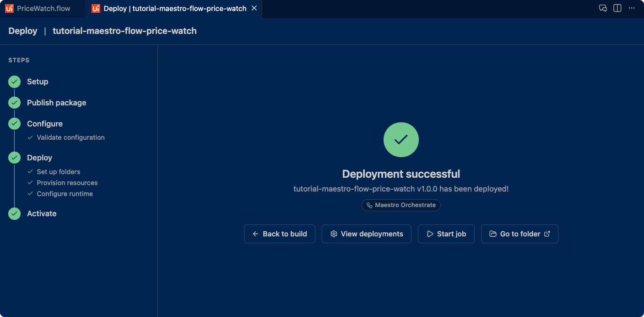
Task: Select the Setup step label
Action: point(38,82)
